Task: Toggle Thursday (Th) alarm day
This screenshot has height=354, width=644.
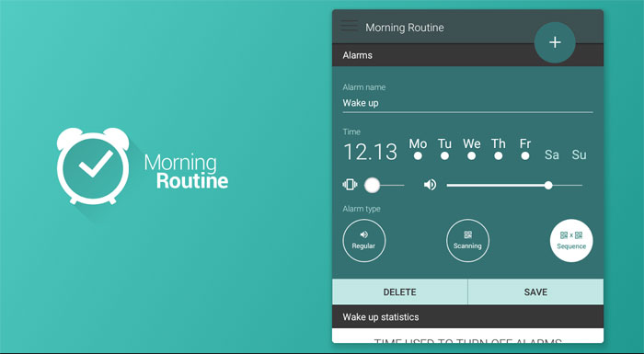Action: coord(499,149)
